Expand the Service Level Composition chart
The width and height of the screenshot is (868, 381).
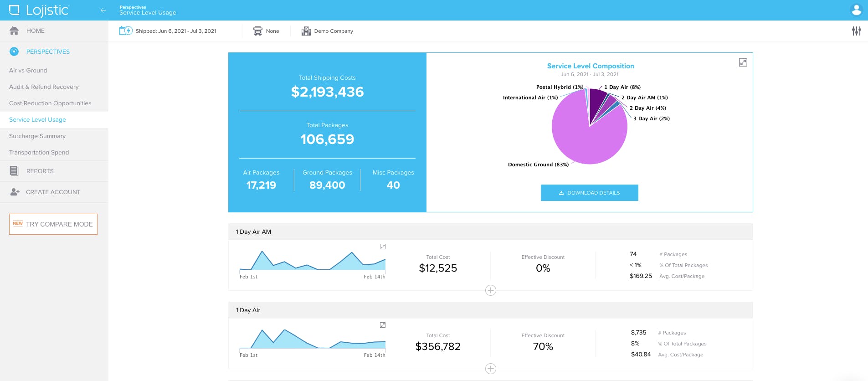click(743, 62)
